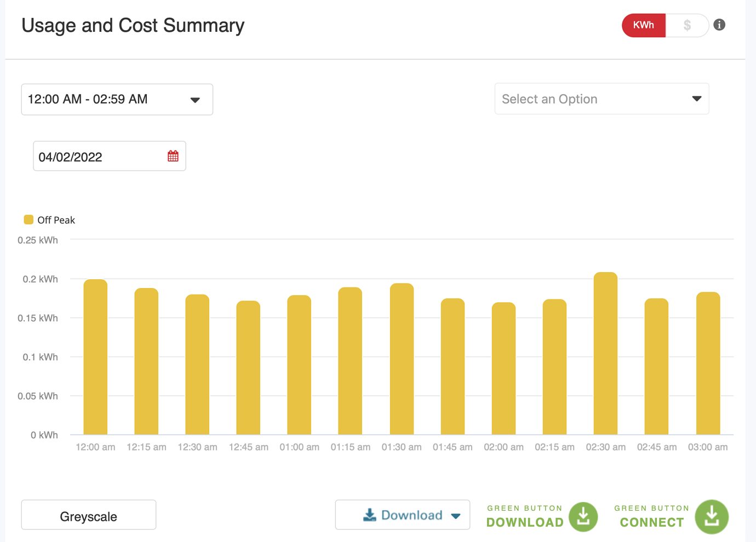
Task: Select Green Button Download link text
Action: pos(524,516)
